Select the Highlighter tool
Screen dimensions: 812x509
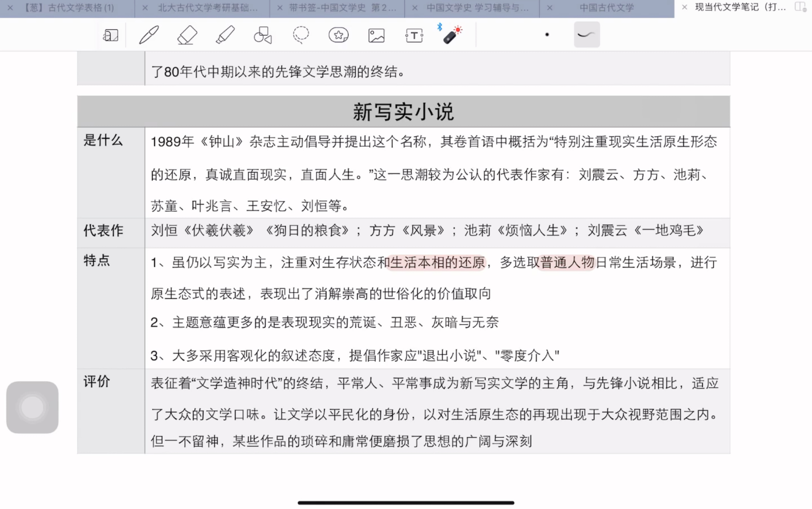click(x=225, y=35)
